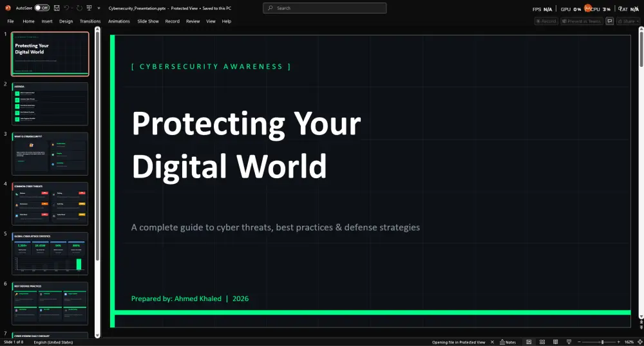Dismiss Opening file in Protected View message
Image resolution: width=644 pixels, height=346 pixels.
click(x=492, y=342)
